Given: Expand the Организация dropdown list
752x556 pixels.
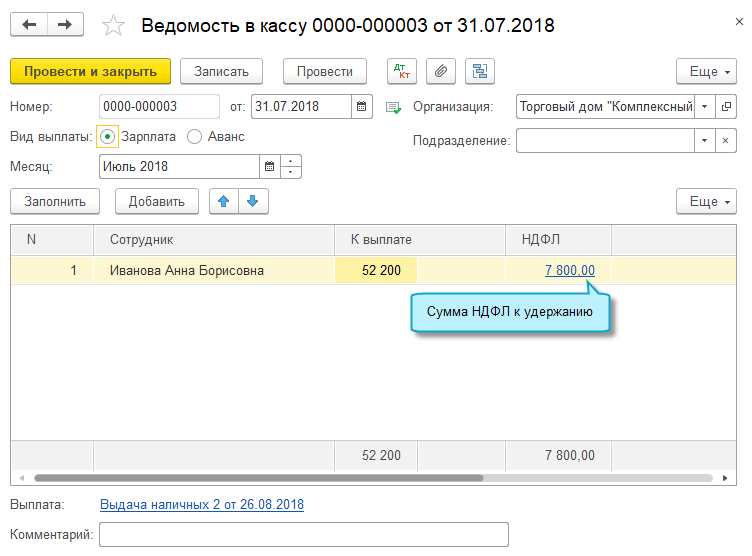Looking at the screenshot, I should coord(705,106).
